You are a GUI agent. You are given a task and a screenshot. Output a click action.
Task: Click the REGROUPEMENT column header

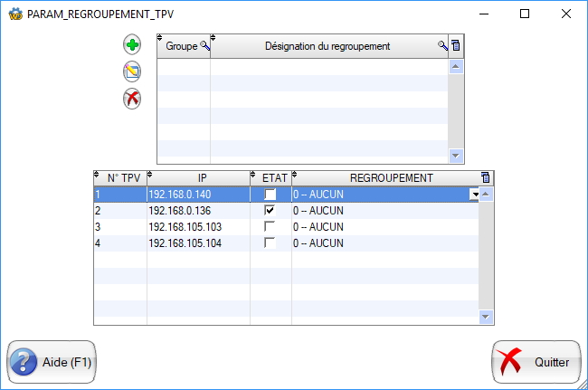click(x=386, y=177)
